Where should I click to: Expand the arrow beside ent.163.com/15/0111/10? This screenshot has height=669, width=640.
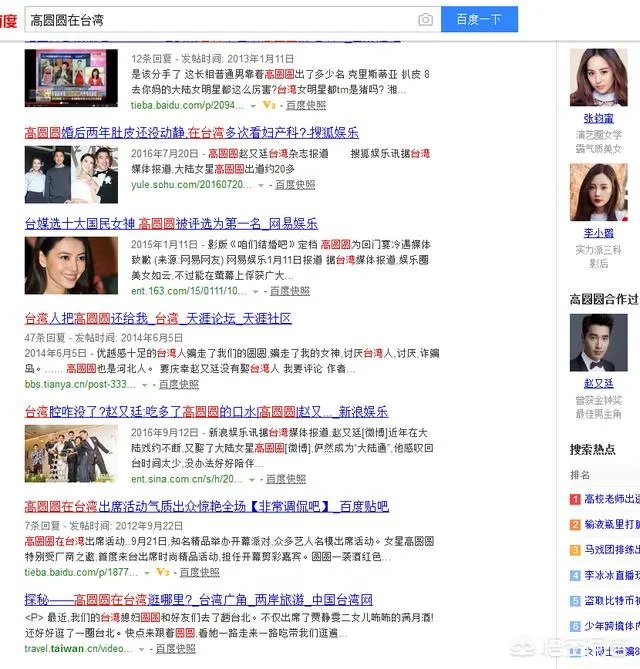[256, 291]
